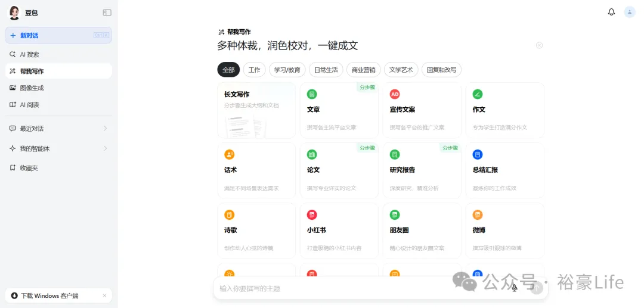Open the 研究报告 card title
644x308 pixels.
[402, 170]
